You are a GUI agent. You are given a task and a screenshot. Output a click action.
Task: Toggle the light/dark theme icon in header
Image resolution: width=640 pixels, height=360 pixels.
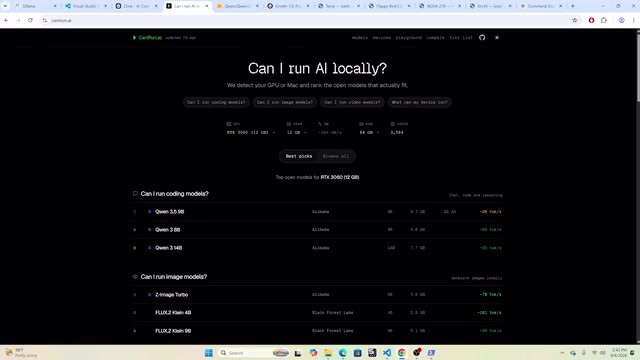(x=497, y=38)
